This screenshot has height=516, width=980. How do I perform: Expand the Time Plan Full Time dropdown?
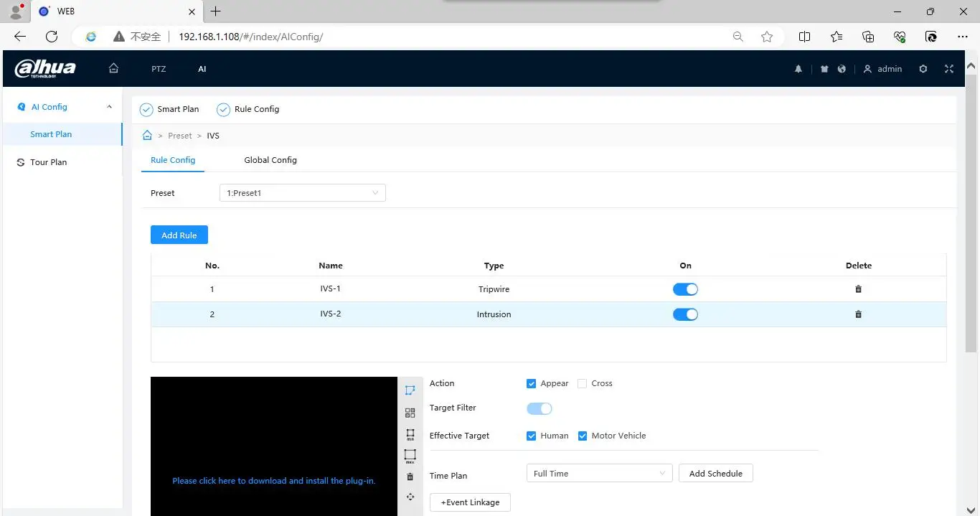599,474
